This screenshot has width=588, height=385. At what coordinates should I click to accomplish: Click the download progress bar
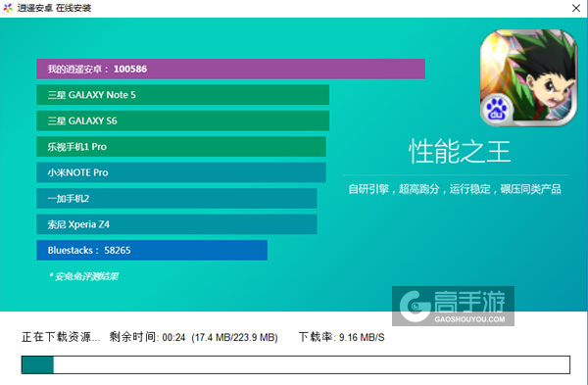coord(296,364)
